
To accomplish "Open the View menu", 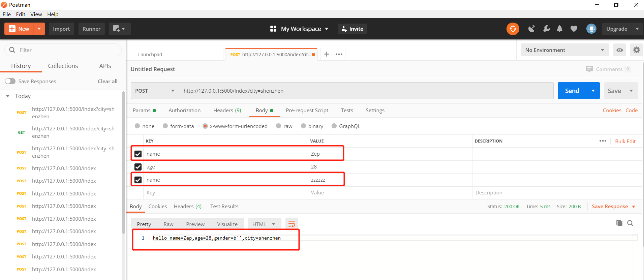I will coord(36,14).
